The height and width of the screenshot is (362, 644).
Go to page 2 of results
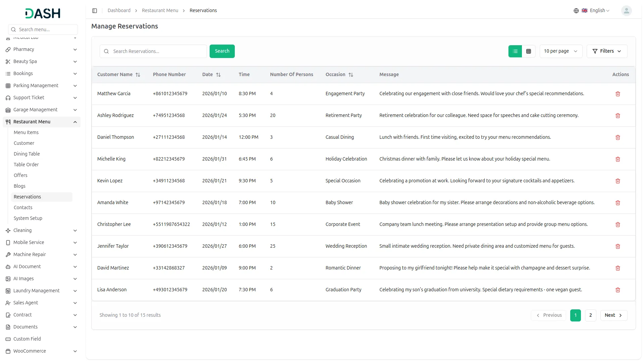coord(590,315)
